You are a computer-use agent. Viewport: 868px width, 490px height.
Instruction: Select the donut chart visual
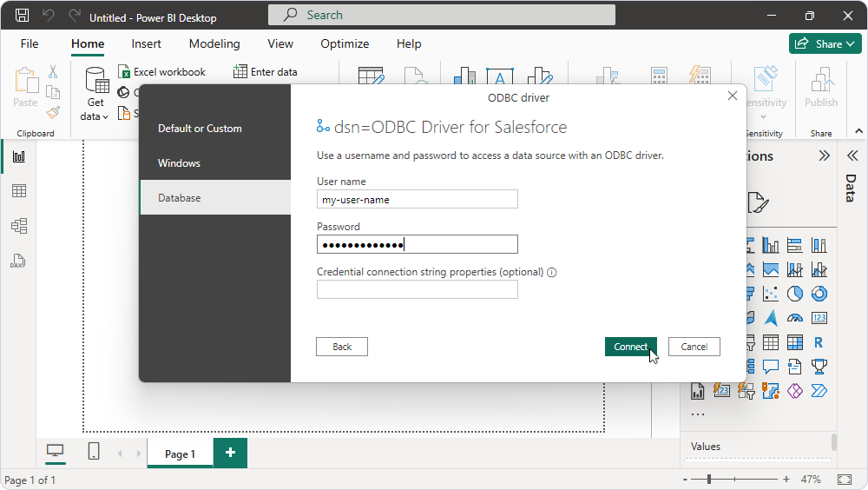point(819,294)
